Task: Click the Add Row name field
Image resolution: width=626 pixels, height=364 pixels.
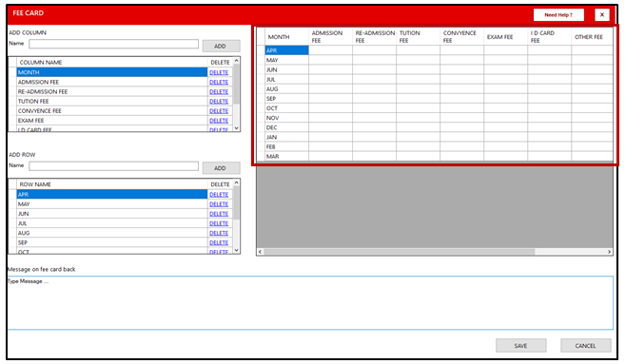Action: 113,166
